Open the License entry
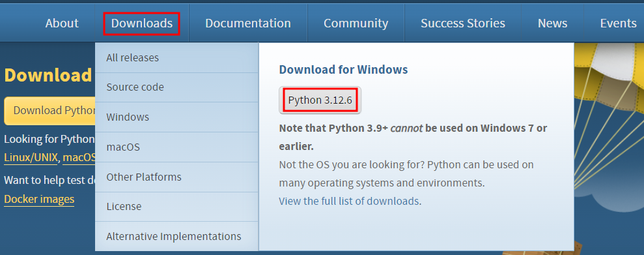Image resolution: width=644 pixels, height=255 pixels. click(176, 207)
